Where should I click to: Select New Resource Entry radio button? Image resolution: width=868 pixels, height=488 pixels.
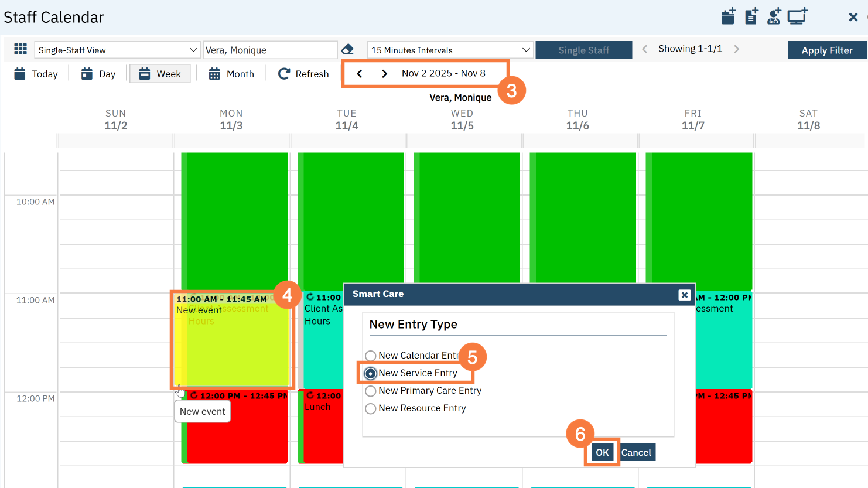click(x=371, y=408)
